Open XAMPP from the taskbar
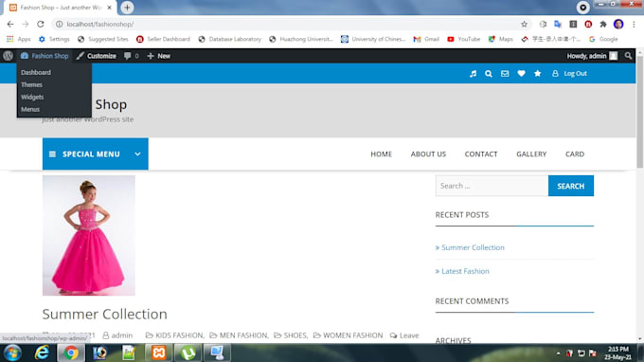 pos(158,353)
